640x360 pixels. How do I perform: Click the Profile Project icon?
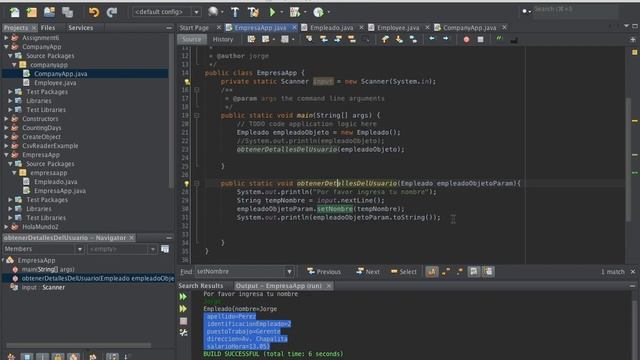coord(318,12)
